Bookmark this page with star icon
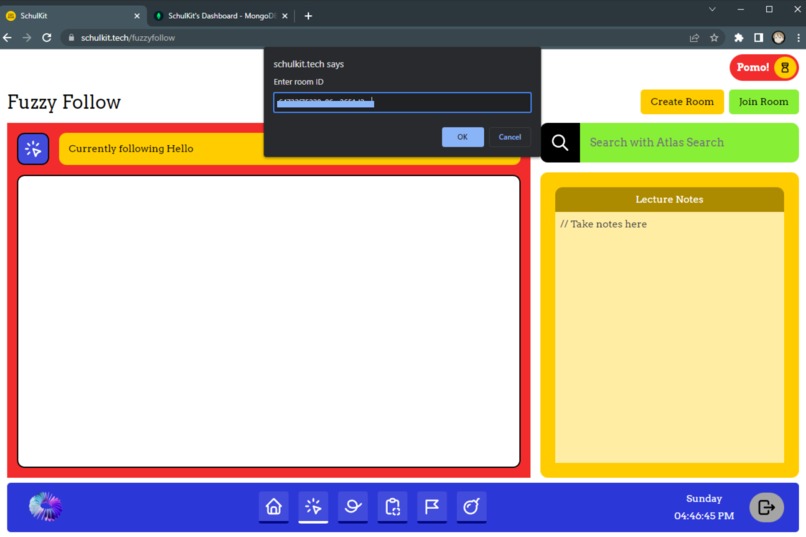Screen dimensions: 806x537 [x=714, y=38]
